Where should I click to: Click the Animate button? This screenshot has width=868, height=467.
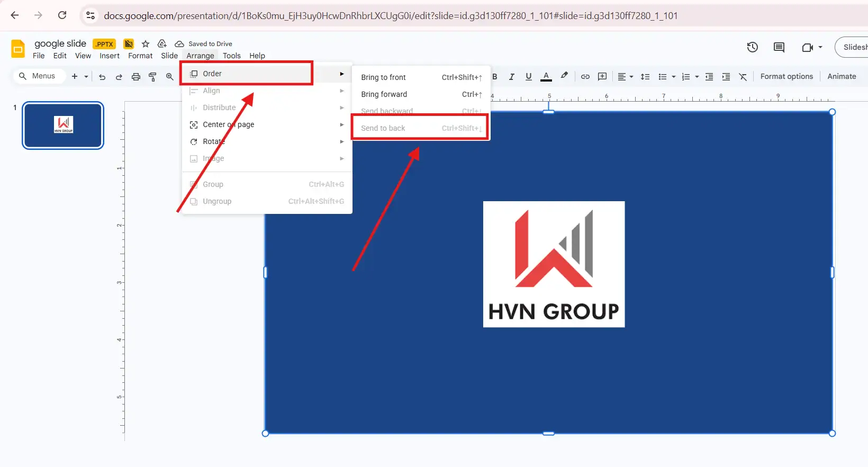coord(842,76)
